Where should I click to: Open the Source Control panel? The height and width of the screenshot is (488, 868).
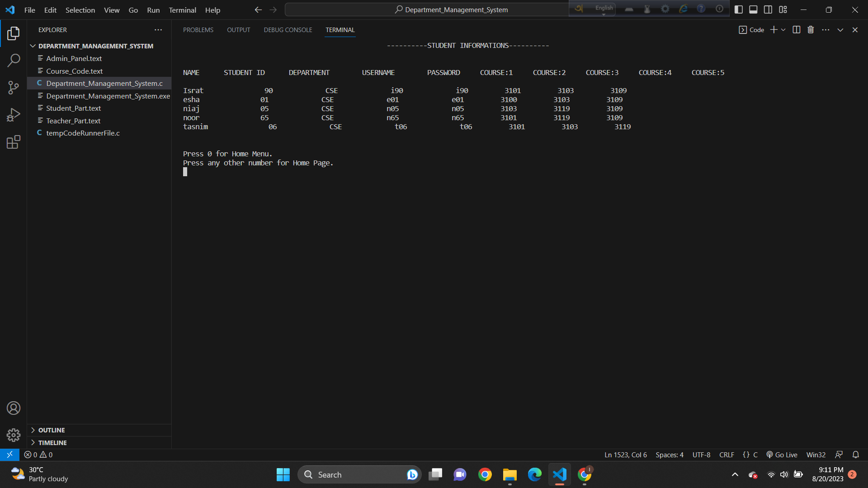coord(14,87)
